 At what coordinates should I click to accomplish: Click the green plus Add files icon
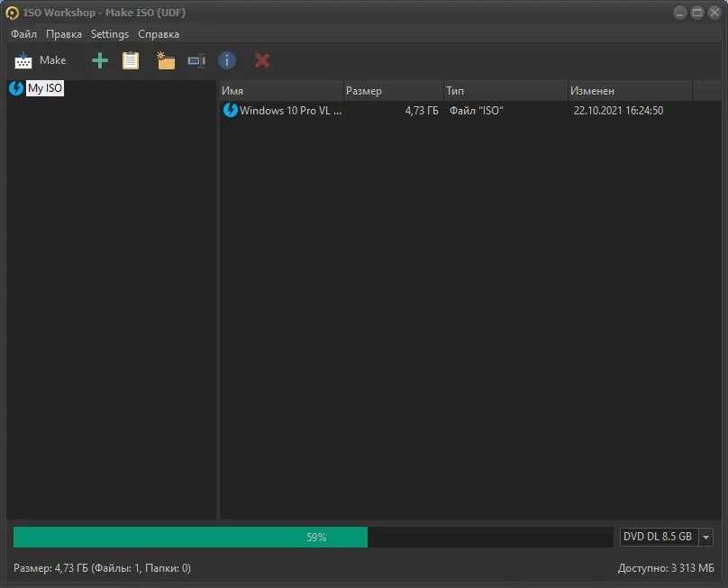pyautogui.click(x=100, y=60)
